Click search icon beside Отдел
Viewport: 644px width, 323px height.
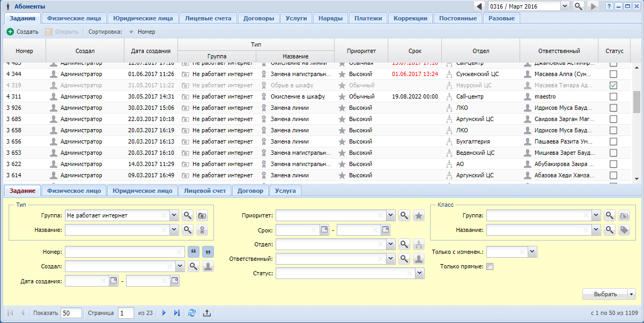(404, 244)
